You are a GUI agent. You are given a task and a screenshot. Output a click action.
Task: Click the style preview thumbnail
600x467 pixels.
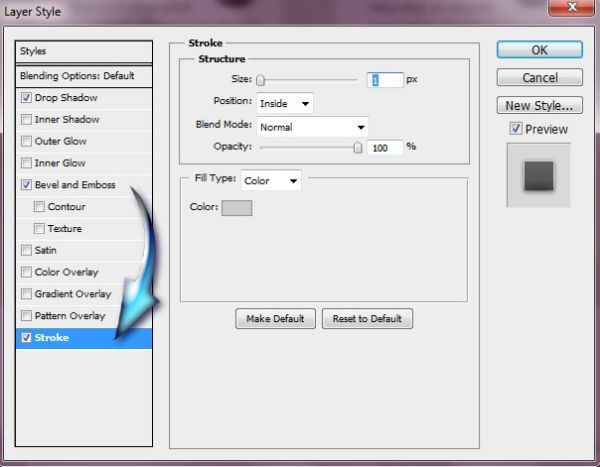(x=539, y=175)
